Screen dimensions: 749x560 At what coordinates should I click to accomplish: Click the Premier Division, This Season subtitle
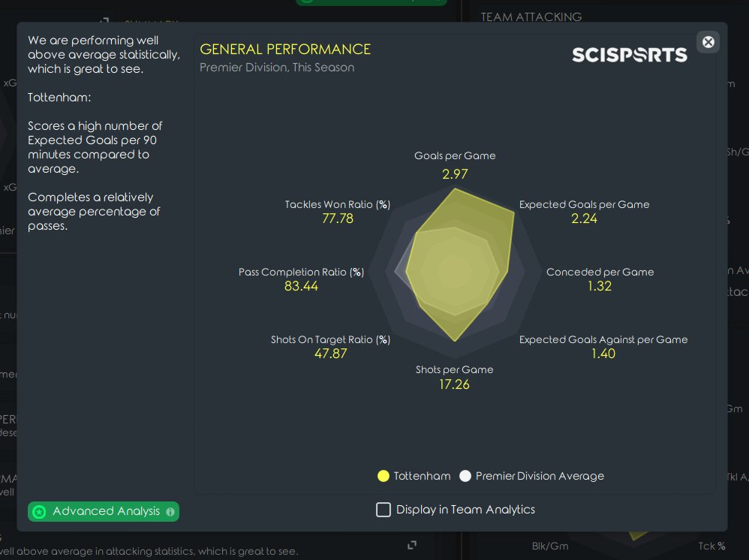pyautogui.click(x=277, y=68)
